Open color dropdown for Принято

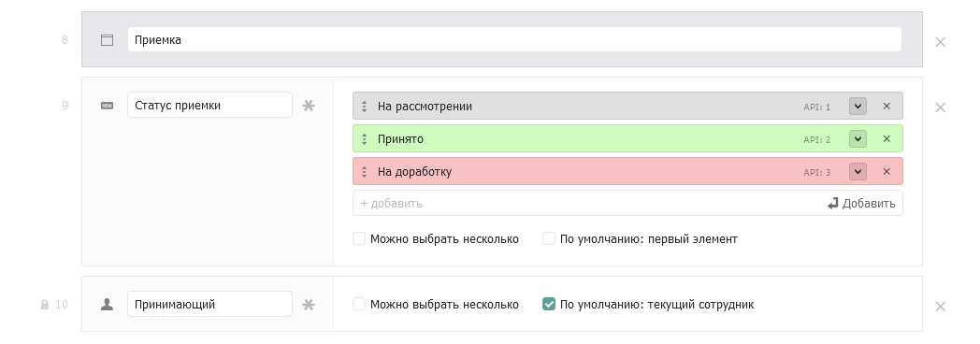pyautogui.click(x=857, y=138)
